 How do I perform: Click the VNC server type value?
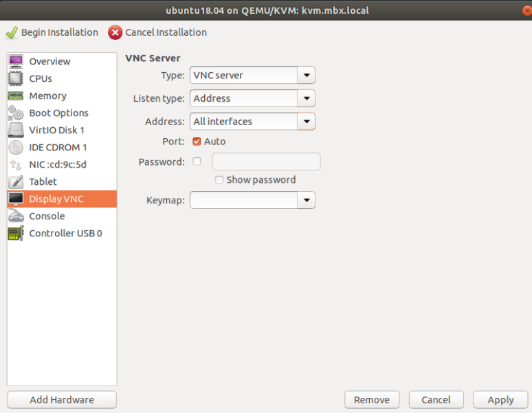218,76
